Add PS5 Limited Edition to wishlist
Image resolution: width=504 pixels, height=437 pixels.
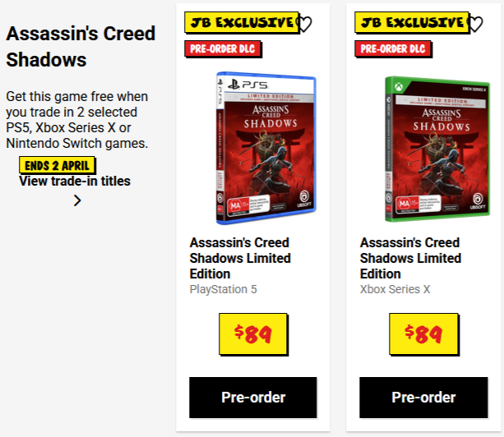coord(304,24)
